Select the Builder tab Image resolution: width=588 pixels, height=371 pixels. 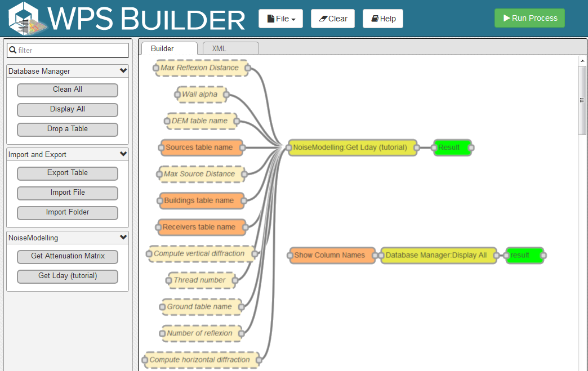tap(169, 48)
